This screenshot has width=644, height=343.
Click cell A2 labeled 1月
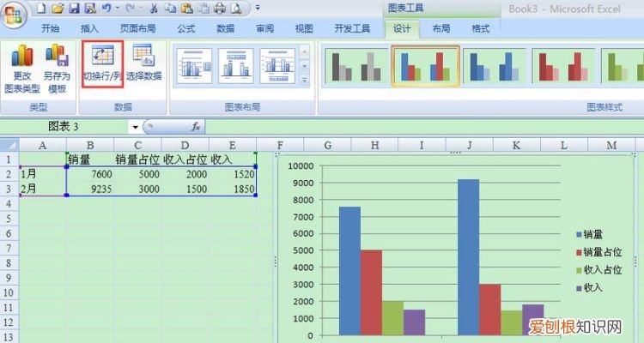point(42,174)
